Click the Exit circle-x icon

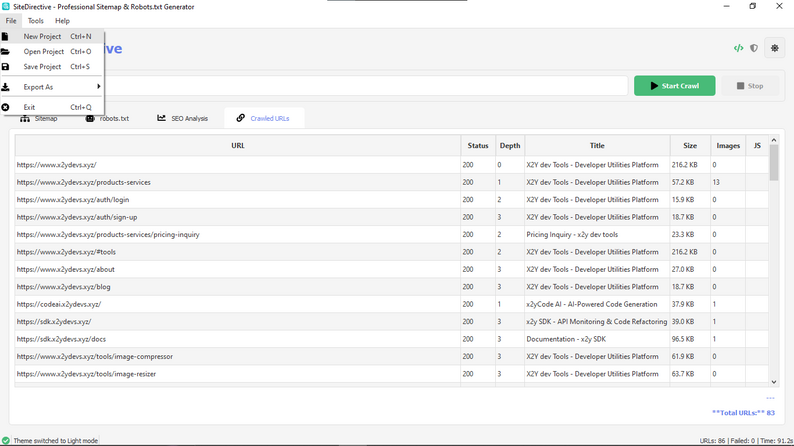[5, 107]
